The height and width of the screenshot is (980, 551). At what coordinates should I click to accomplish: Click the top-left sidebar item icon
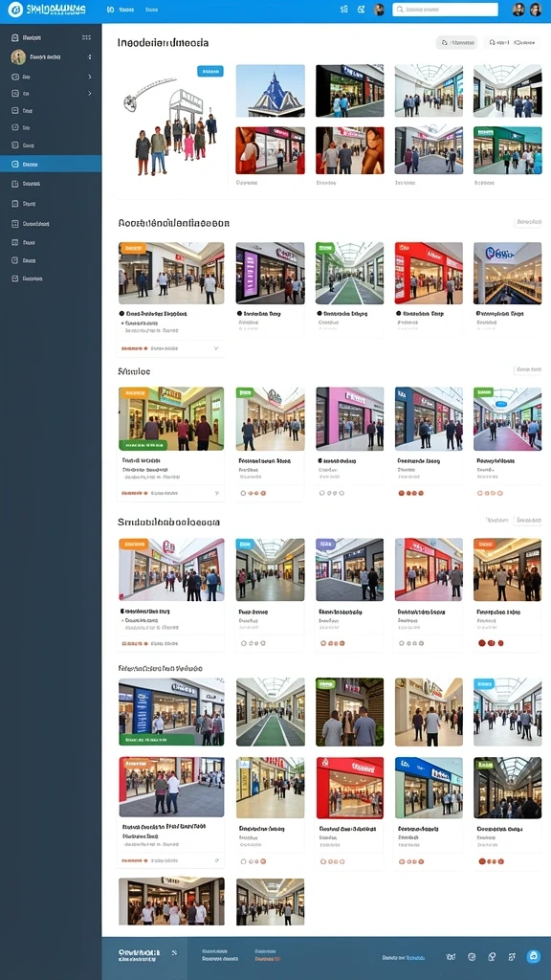[15, 37]
